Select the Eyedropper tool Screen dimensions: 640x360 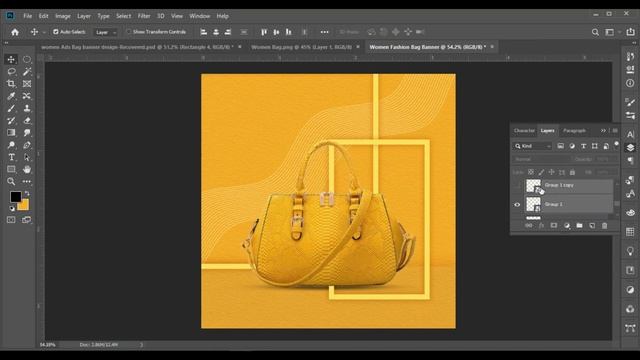point(11,96)
